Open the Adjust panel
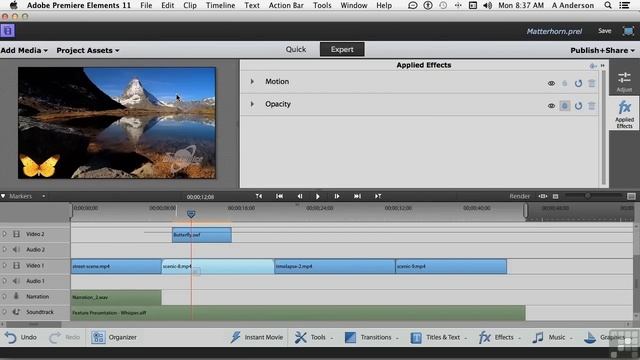 tap(624, 82)
